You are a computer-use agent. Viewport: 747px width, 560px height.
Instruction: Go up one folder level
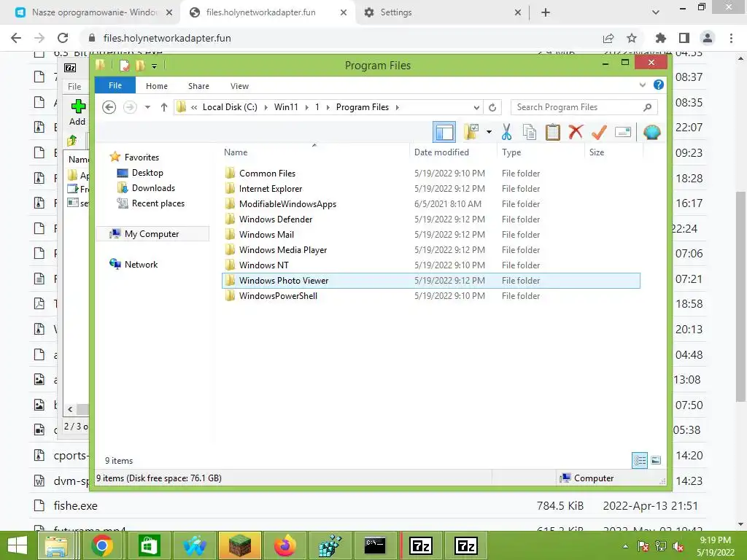(x=164, y=107)
